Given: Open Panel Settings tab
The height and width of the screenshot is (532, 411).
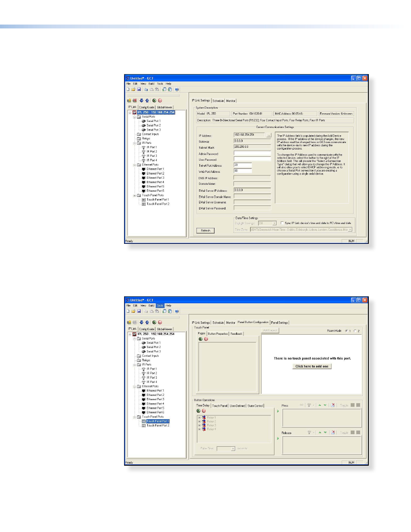Looking at the screenshot, I should pos(280,322).
